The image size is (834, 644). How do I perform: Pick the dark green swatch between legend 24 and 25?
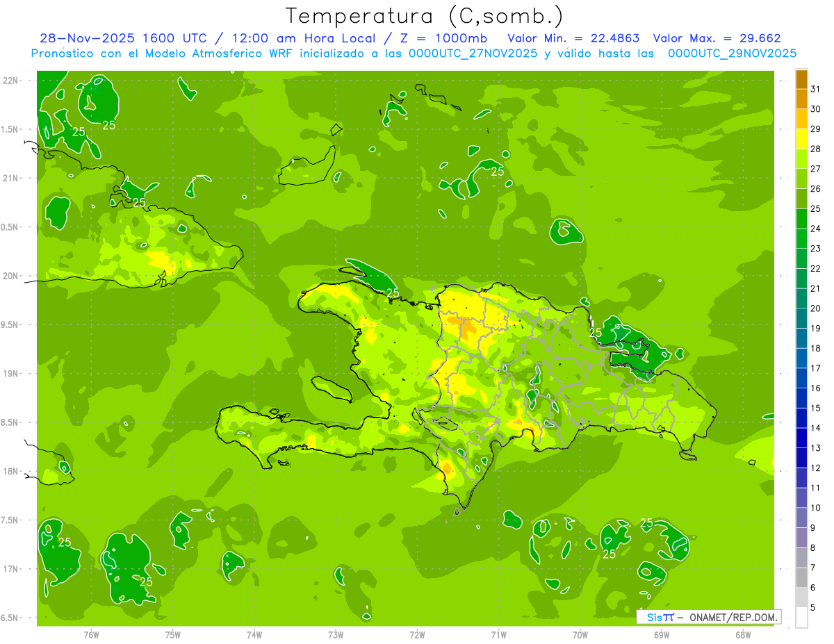(801, 218)
